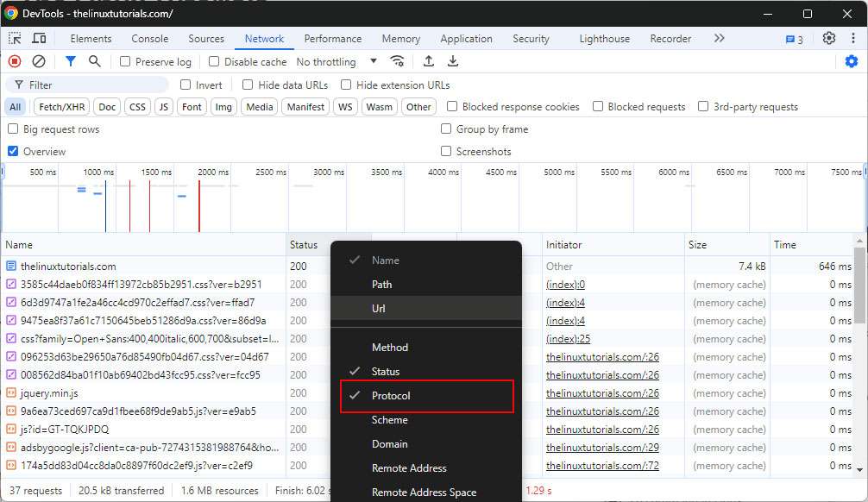Image resolution: width=868 pixels, height=502 pixels.
Task: Click the script icon beside jquery.min.js
Action: (11, 393)
